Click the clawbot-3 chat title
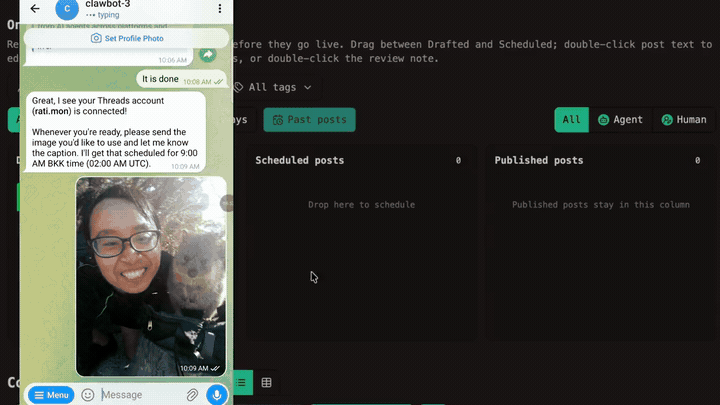720x405 pixels. 108,4
